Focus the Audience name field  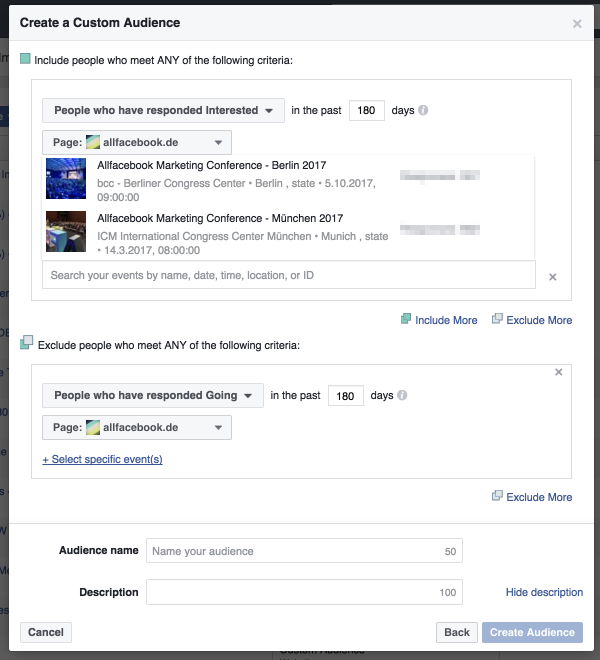(304, 551)
